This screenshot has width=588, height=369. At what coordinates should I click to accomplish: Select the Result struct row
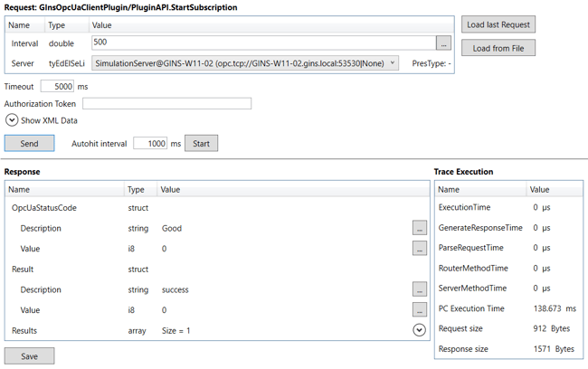(23, 270)
